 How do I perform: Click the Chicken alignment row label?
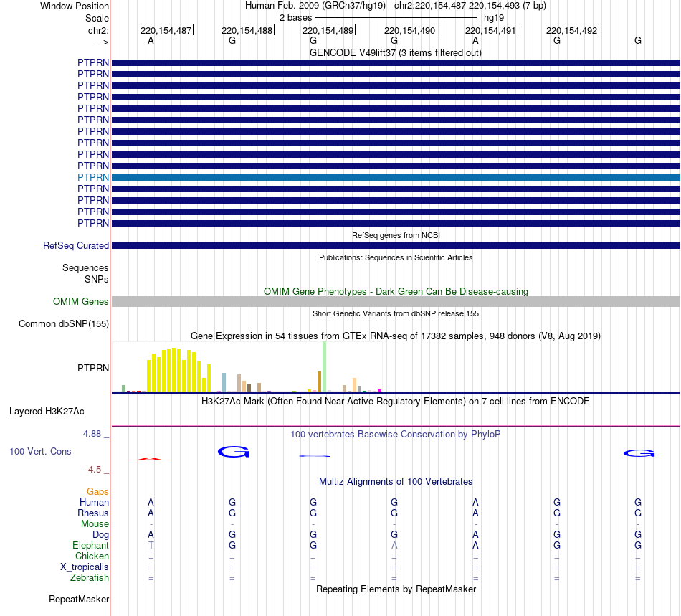coord(92,556)
